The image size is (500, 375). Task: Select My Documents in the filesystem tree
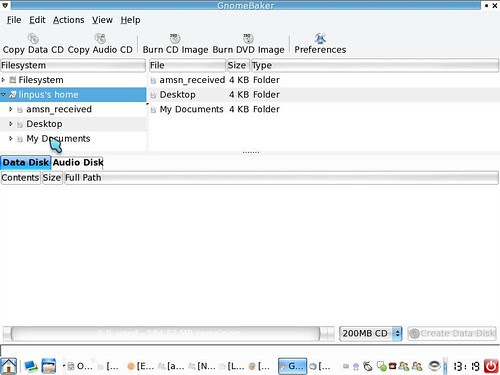pos(58,139)
